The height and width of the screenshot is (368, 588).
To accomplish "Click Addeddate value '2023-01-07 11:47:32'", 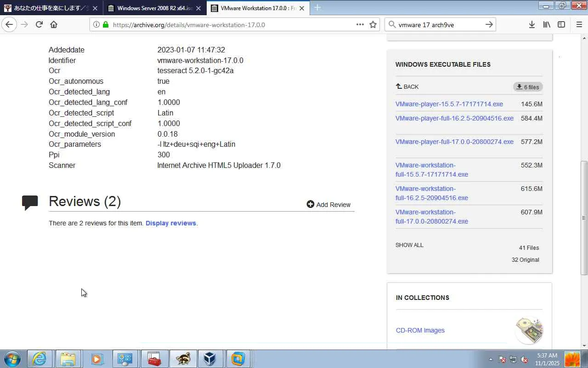I will tap(191, 50).
